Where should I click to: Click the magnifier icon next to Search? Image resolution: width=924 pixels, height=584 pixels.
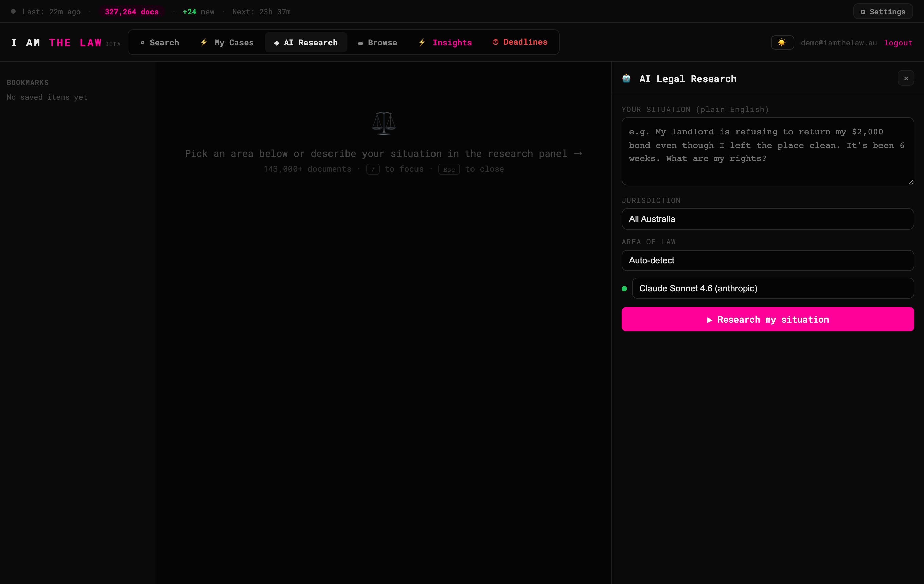click(x=142, y=43)
